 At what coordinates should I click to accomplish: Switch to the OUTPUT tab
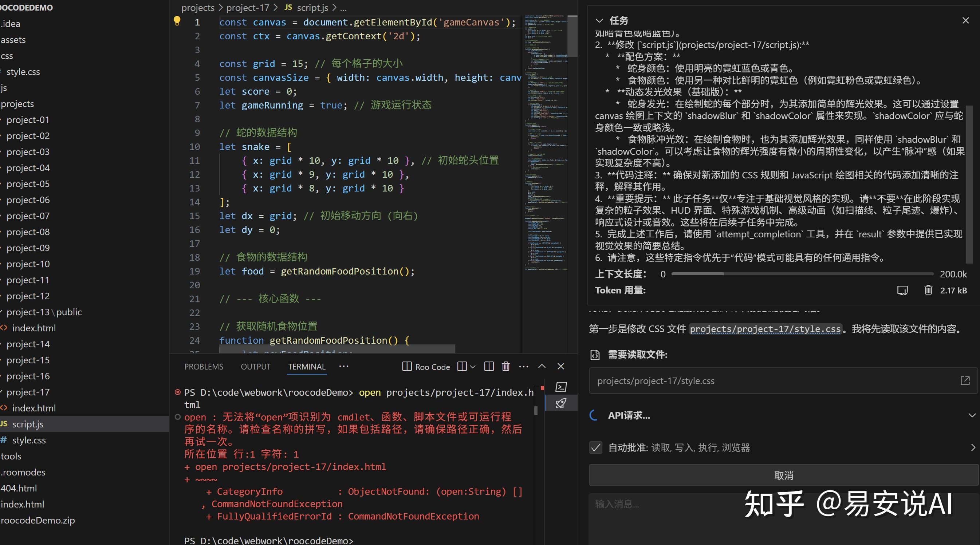tap(256, 366)
